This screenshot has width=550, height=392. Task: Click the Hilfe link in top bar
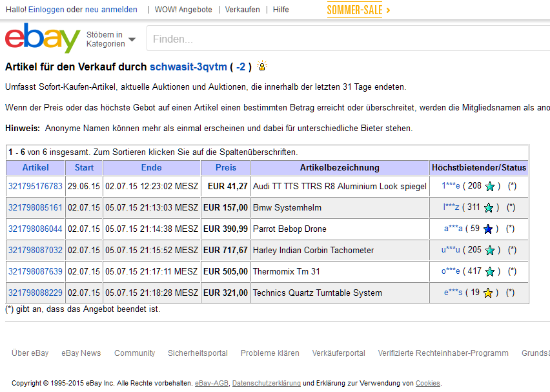point(281,10)
